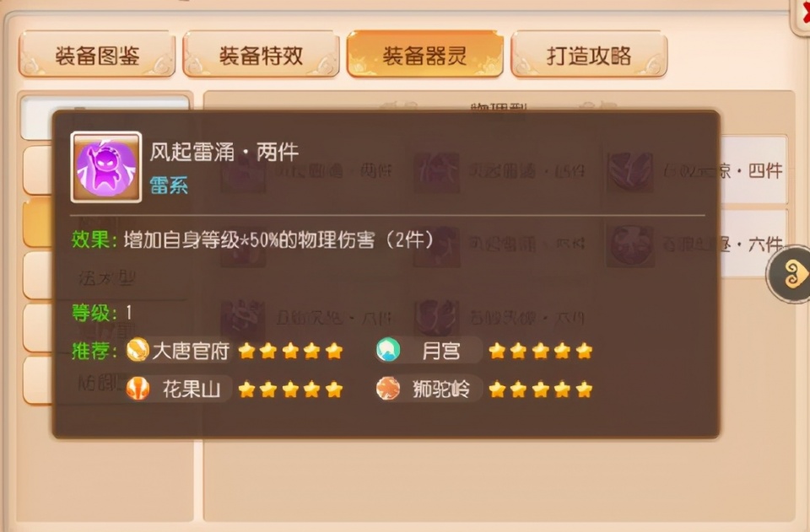Click the 月宫 faction icon
This screenshot has height=532, width=810.
pyautogui.click(x=388, y=351)
